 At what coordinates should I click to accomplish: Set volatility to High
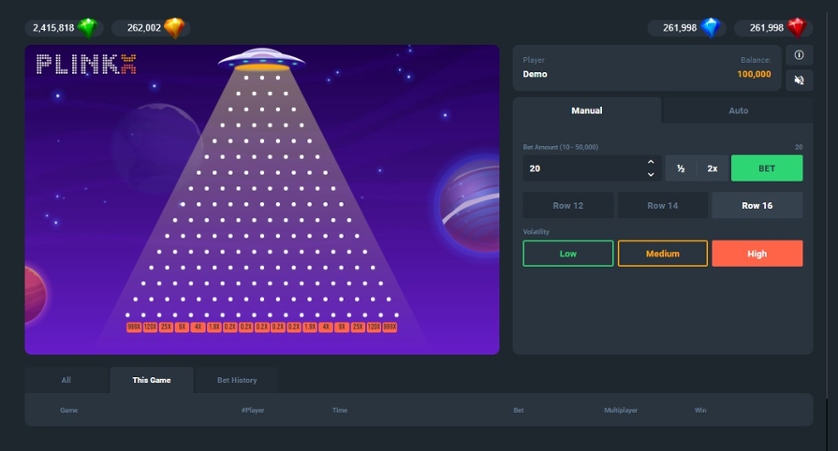pyautogui.click(x=757, y=254)
